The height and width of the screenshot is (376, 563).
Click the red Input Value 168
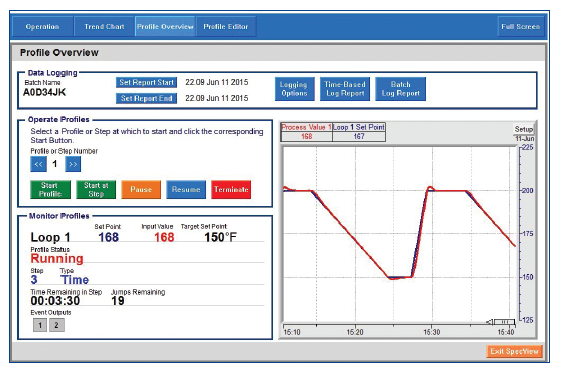point(164,237)
